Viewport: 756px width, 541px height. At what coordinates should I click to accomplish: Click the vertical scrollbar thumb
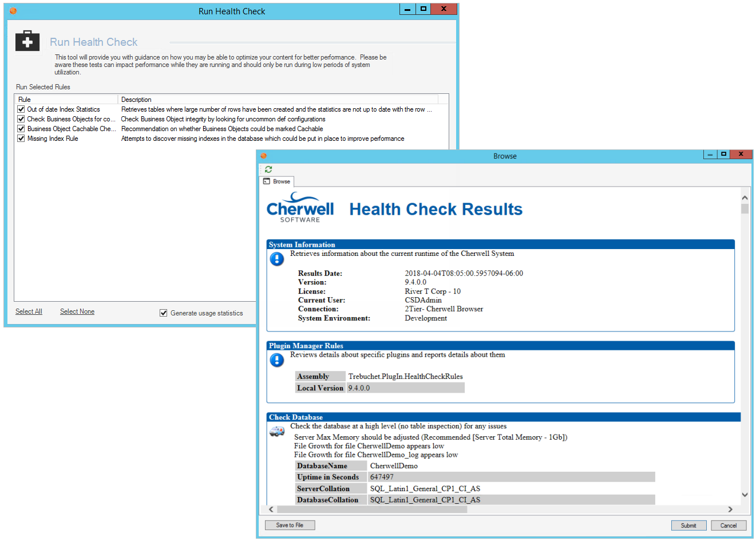[x=745, y=208]
